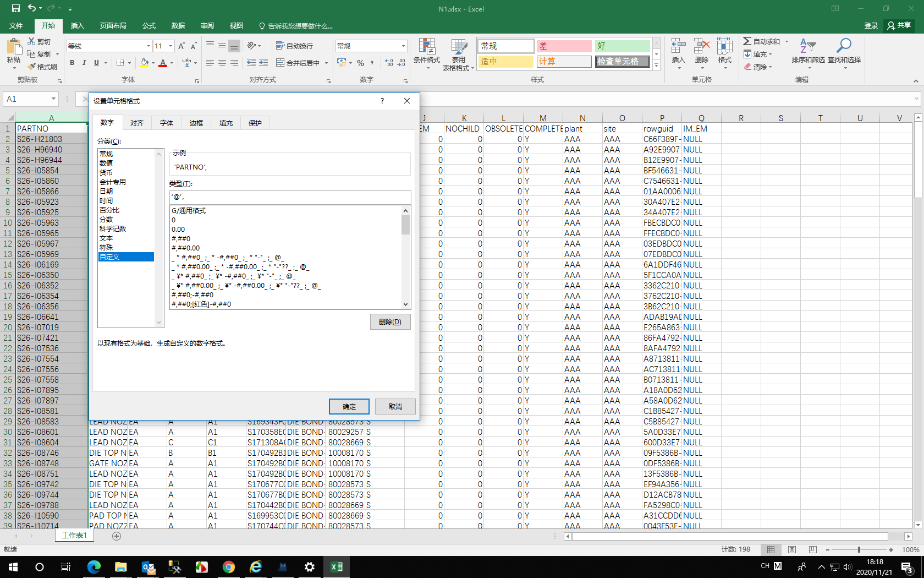The image size is (924, 578).
Task: Switch to the 保护 tab in dialog
Action: [x=255, y=123]
